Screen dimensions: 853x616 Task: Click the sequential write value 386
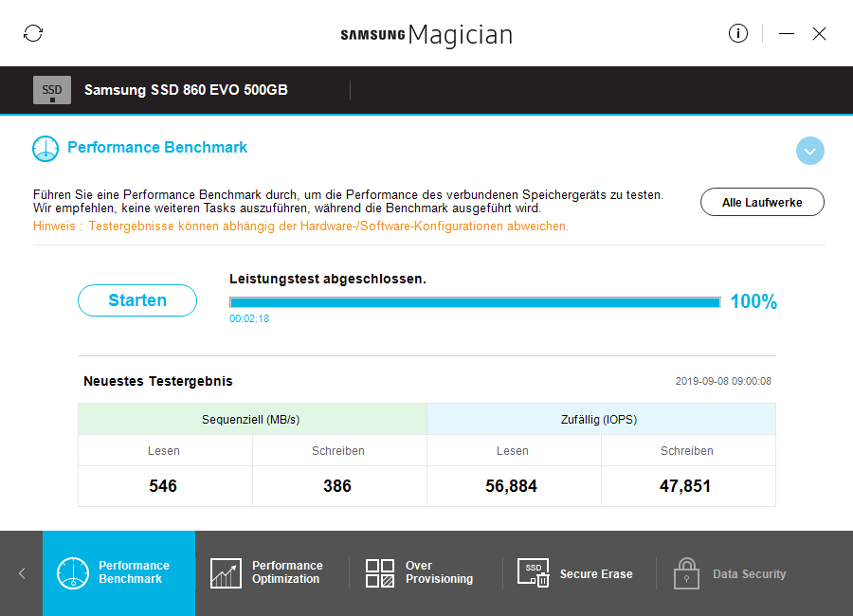(337, 486)
